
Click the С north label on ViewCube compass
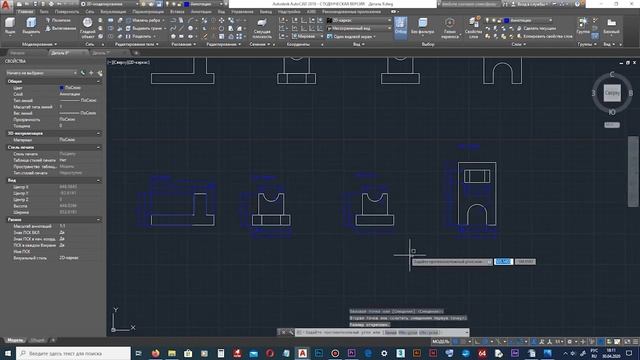(x=611, y=74)
